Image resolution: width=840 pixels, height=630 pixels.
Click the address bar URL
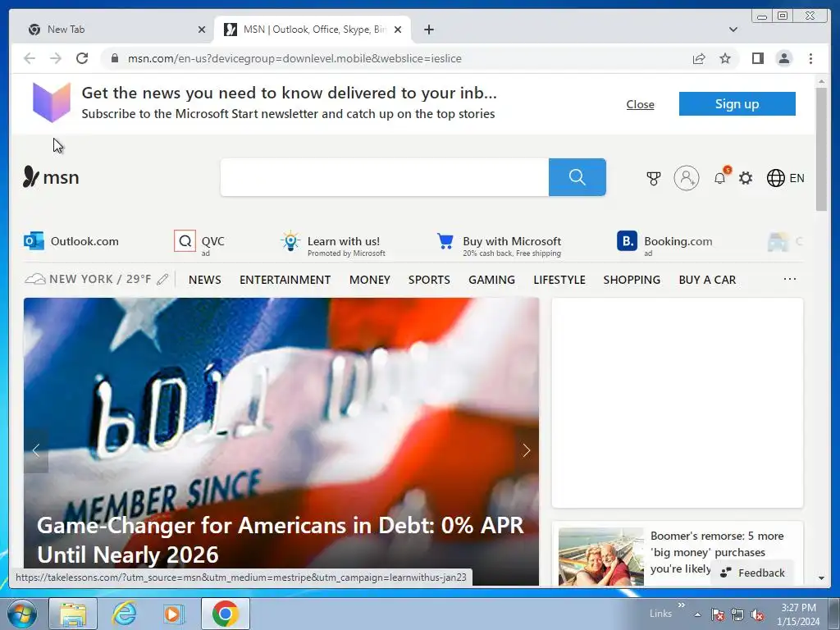click(x=294, y=58)
